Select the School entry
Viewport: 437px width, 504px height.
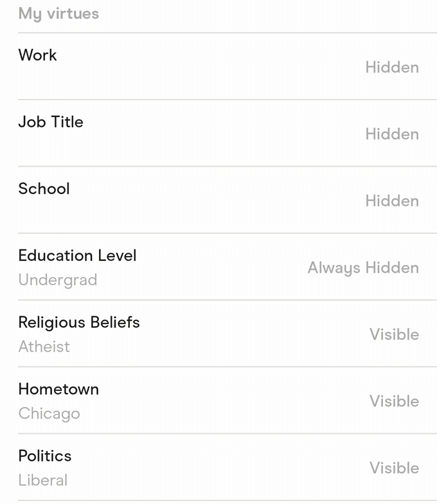227,201
